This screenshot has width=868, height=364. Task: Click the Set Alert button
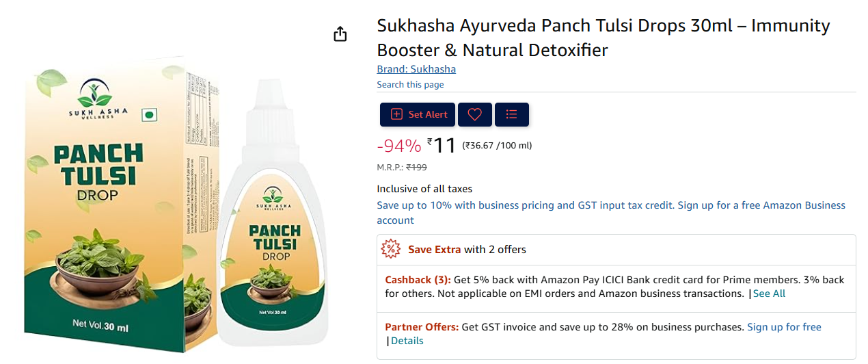coord(418,114)
